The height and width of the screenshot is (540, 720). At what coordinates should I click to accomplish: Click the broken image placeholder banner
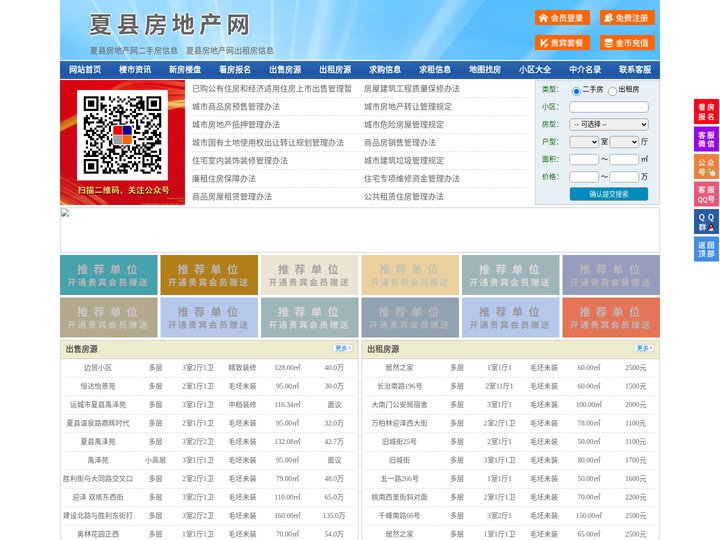360,230
